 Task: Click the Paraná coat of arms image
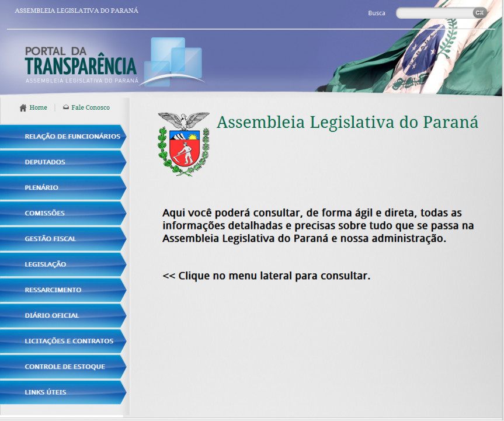click(183, 144)
